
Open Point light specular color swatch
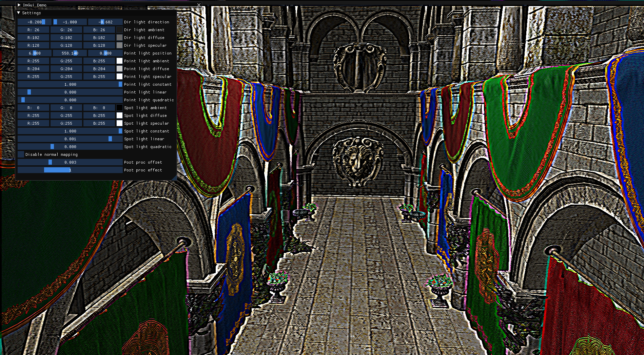tap(119, 77)
